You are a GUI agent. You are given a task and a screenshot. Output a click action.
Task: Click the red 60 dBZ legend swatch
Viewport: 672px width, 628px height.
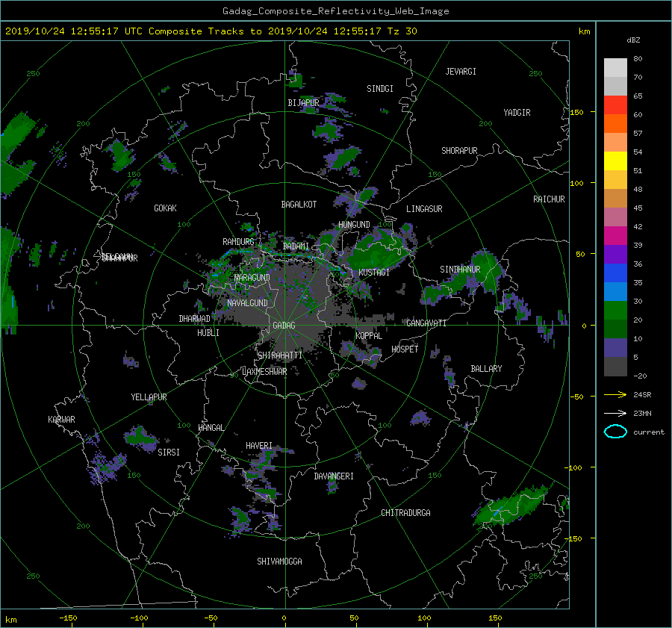(615, 105)
